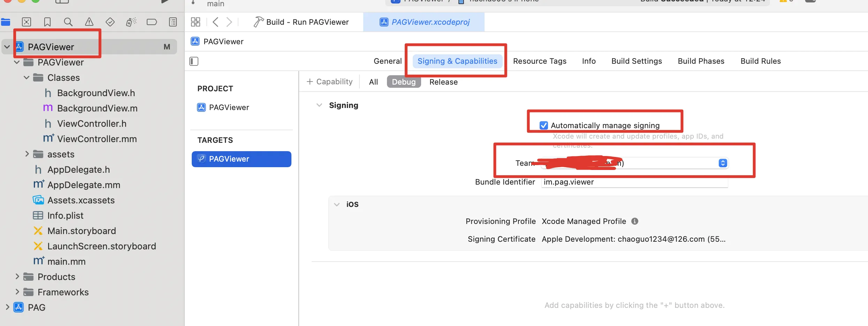Open AppDelegate.mm file

click(84, 185)
